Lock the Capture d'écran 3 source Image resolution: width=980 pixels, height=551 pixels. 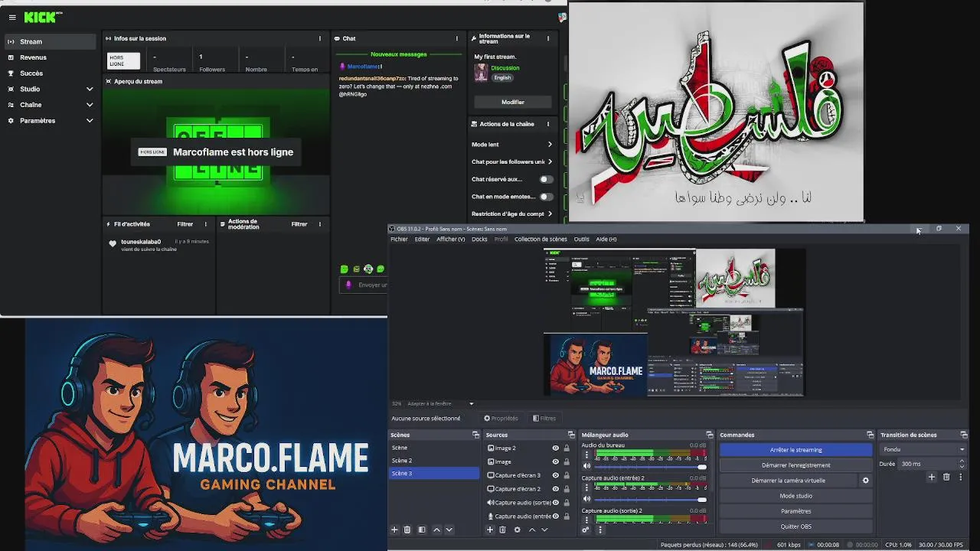567,475
